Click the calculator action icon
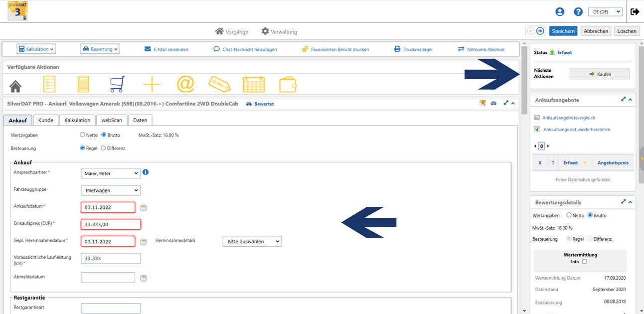The image size is (644, 314). click(83, 84)
